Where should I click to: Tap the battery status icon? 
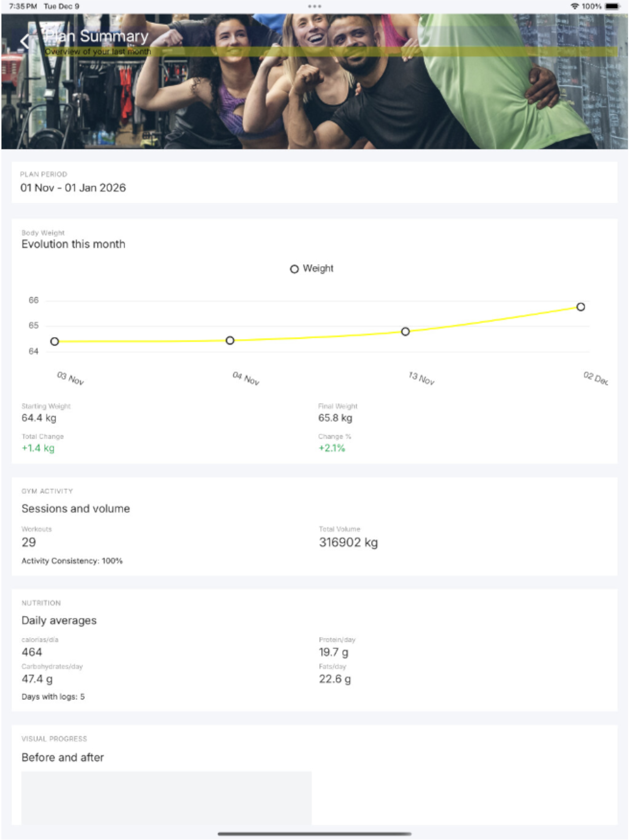pos(613,6)
